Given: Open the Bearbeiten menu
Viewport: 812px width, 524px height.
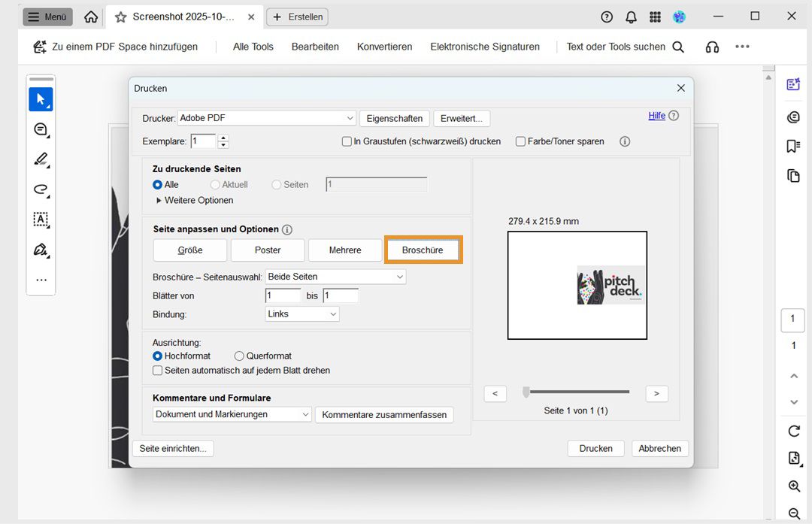Looking at the screenshot, I should pyautogui.click(x=315, y=47).
